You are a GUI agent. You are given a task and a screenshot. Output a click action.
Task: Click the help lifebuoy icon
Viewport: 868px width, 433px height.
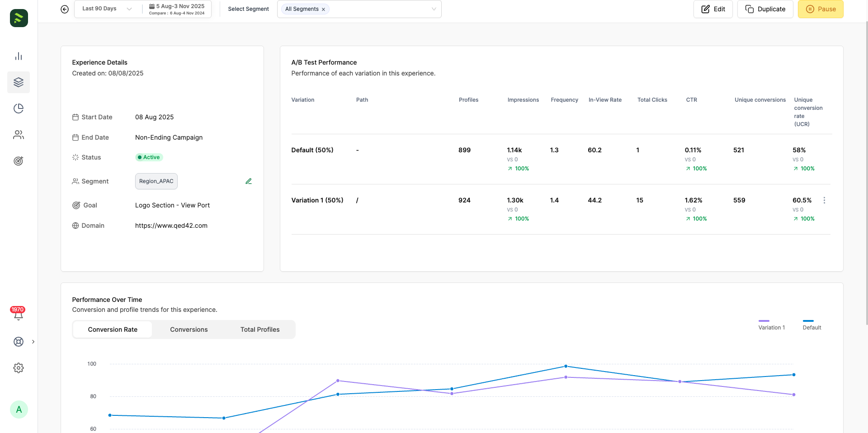tap(19, 342)
